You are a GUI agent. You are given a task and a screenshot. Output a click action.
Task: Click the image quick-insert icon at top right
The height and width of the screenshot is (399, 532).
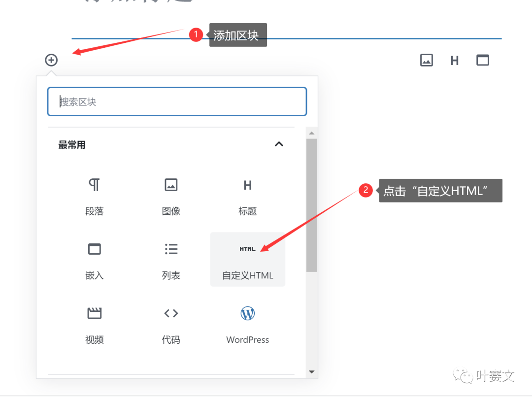[x=426, y=60]
